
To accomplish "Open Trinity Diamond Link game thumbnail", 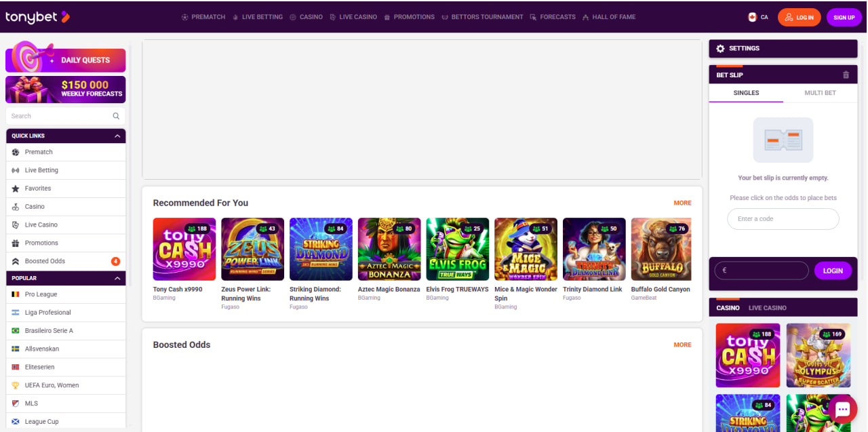I will (594, 249).
